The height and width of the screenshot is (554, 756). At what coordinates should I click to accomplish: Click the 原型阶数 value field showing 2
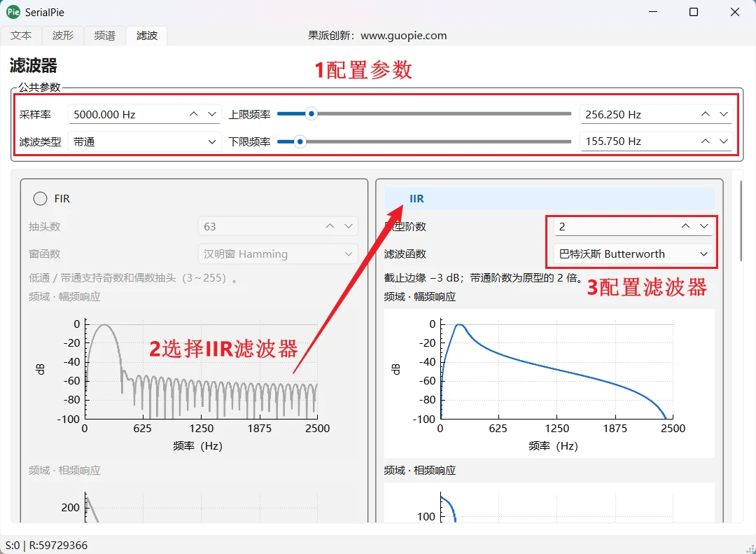633,226
